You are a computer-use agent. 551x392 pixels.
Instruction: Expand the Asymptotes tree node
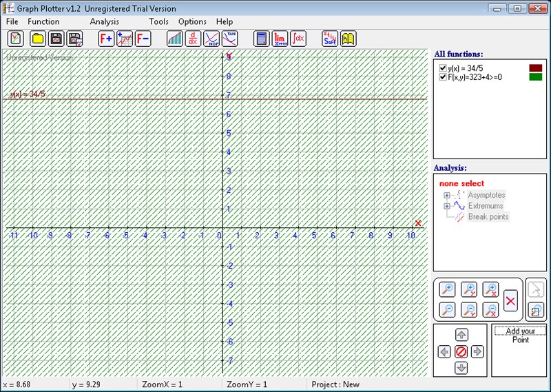(x=447, y=195)
